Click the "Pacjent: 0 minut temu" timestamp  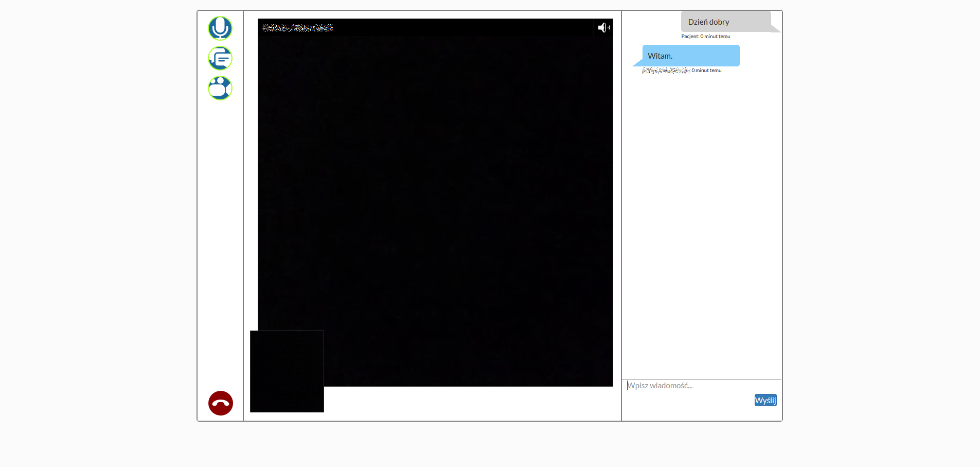click(x=705, y=37)
